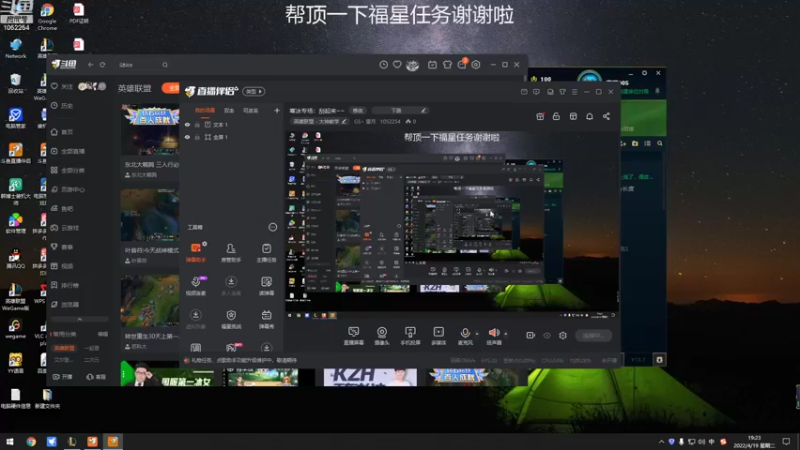Click the Chrome icon in the taskbar
The image size is (800, 450).
[31, 441]
